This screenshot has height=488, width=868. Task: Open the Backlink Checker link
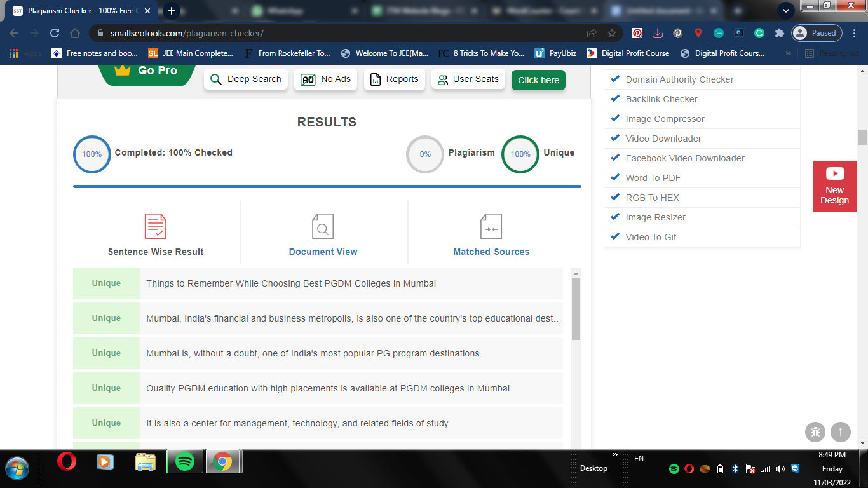(x=661, y=99)
